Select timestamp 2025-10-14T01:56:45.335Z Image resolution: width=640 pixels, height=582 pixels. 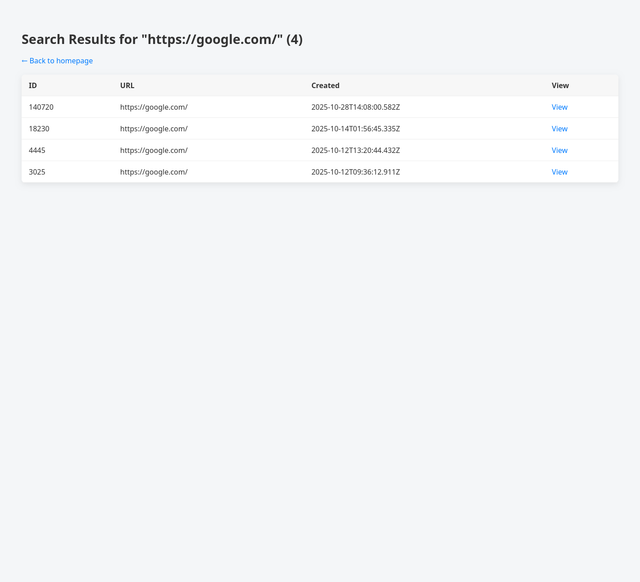356,129
